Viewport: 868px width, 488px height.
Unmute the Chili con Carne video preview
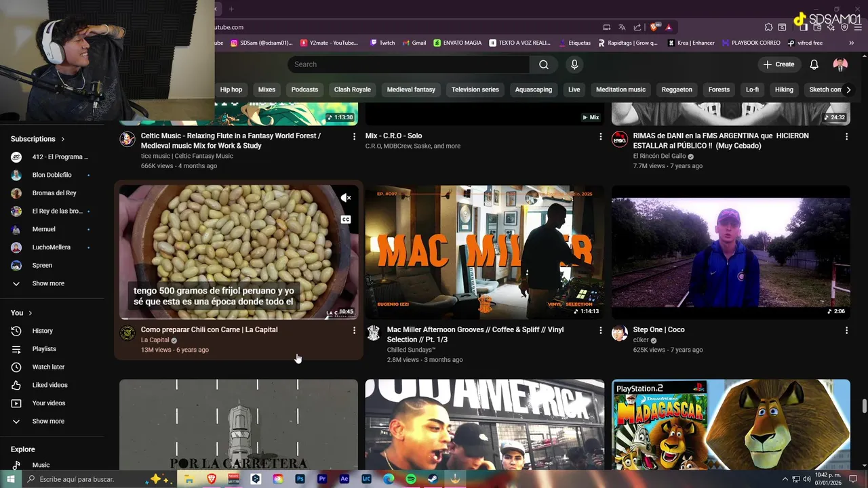coord(346,198)
